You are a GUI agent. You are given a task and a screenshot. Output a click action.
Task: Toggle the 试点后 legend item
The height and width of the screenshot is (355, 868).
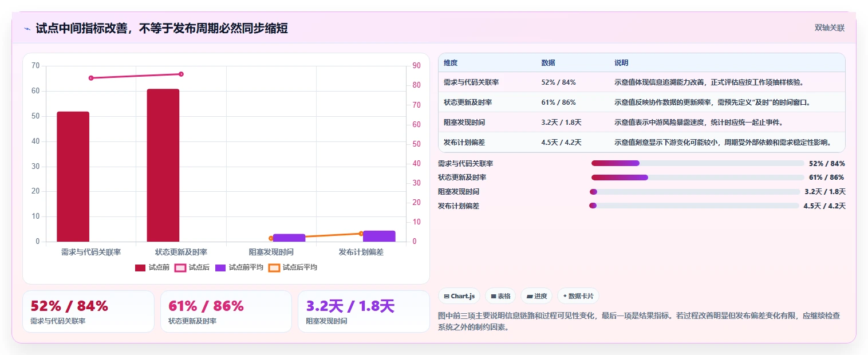click(192, 267)
